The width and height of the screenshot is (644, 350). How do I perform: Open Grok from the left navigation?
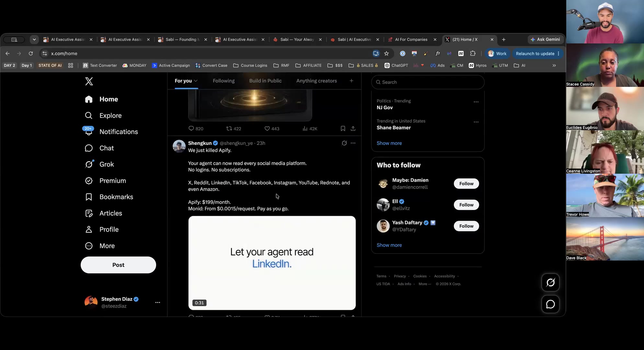tap(99, 164)
